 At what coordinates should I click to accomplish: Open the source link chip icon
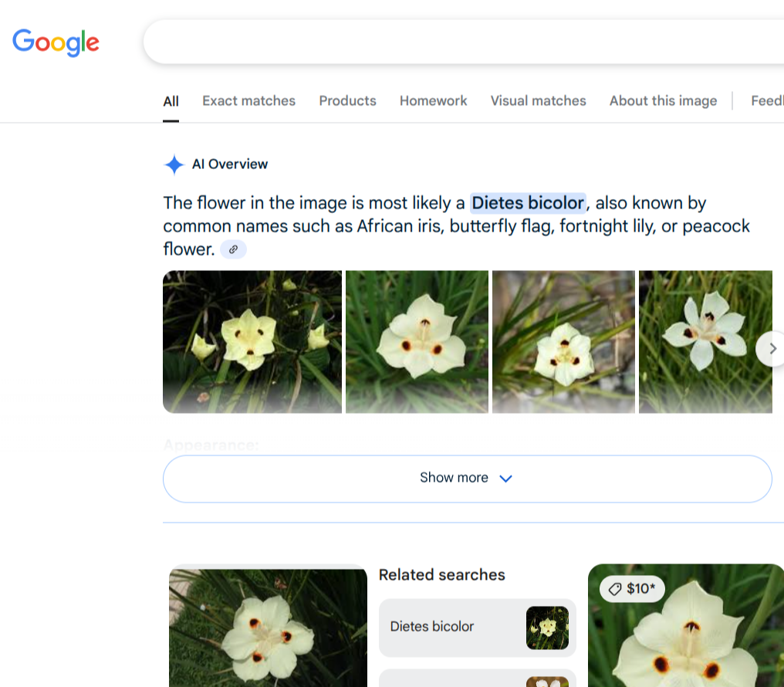coord(233,249)
